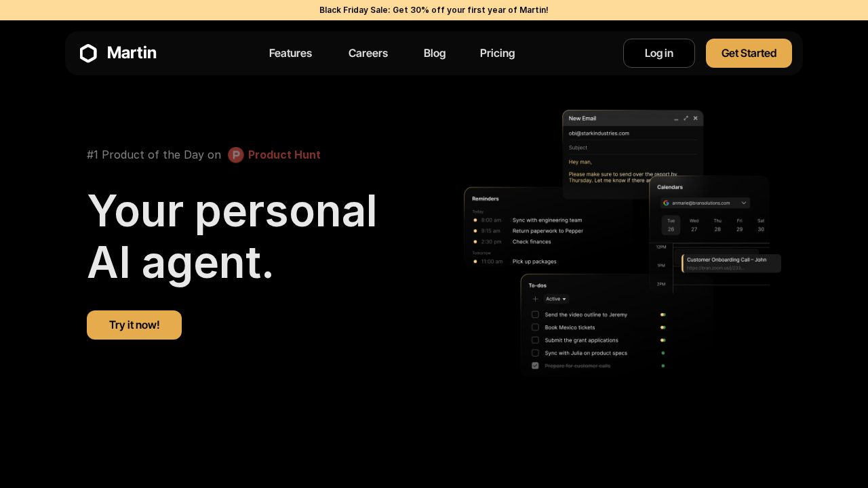
Task: Click the Get Started button
Action: tap(749, 53)
